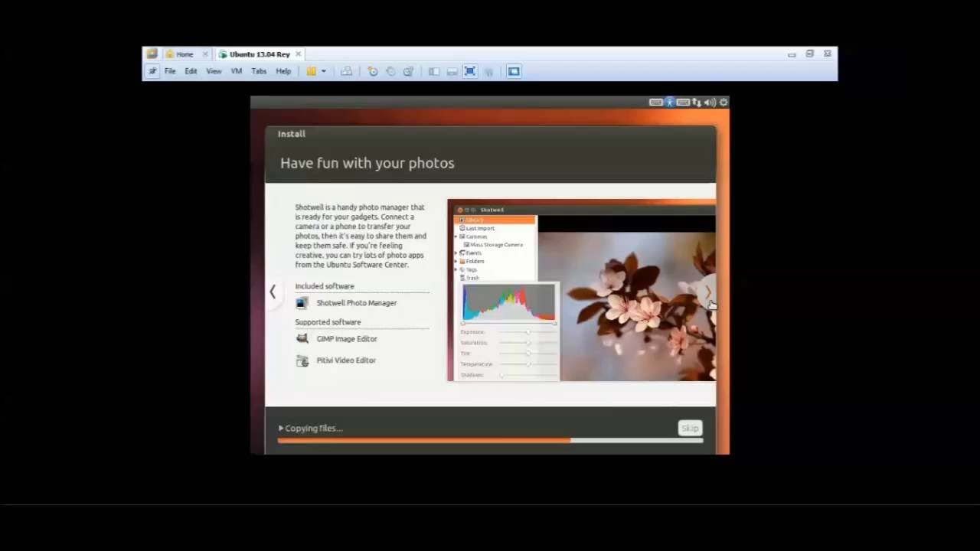Click the VMware power/suspend toolbar button
980x551 pixels.
(x=311, y=71)
